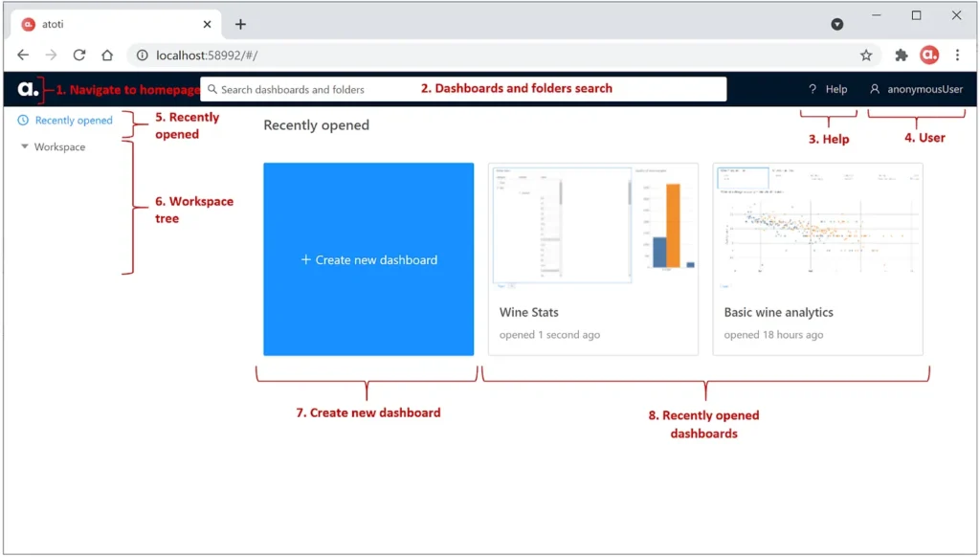Click the 'opened 1 second ago' text

point(549,335)
